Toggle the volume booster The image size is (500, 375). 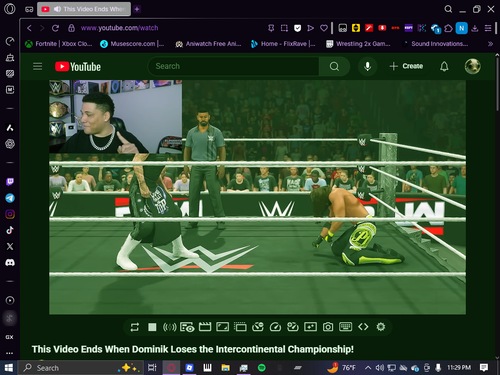(169, 327)
